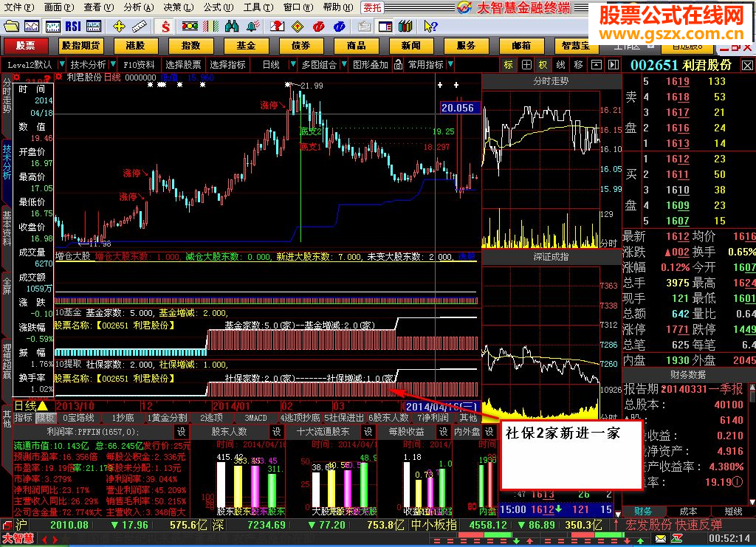This screenshot has height=547, width=756.
Task: Open the alarm bell alert icon
Action: (x=253, y=26)
